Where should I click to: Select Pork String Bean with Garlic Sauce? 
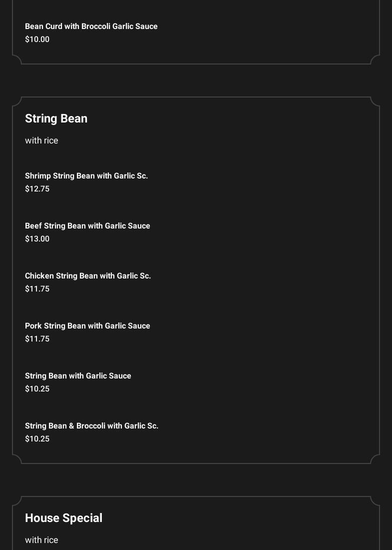87,326
